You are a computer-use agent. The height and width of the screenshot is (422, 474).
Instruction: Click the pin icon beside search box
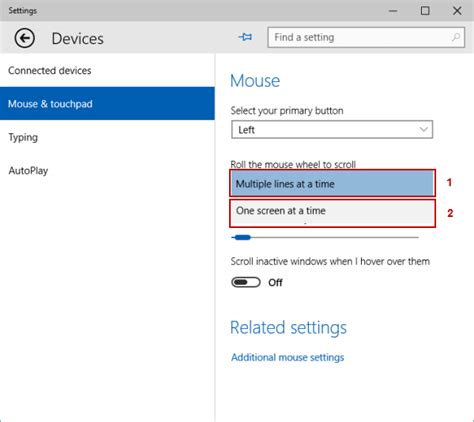click(x=246, y=37)
